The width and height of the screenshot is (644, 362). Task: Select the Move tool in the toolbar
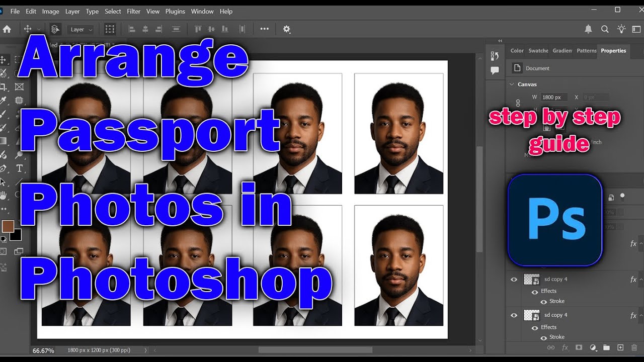(3, 60)
